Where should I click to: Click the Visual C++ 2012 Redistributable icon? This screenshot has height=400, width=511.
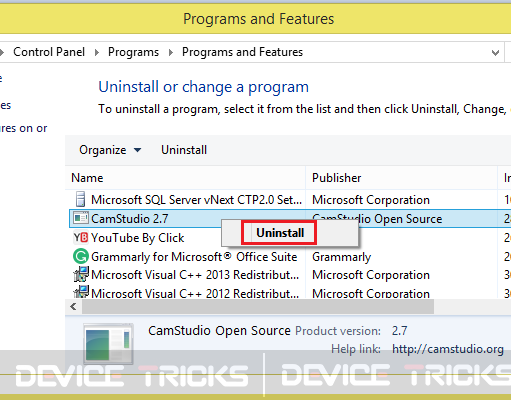[x=81, y=292]
